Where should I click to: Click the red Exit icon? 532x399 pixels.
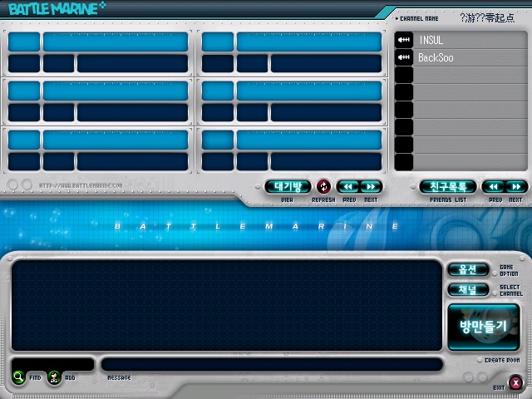click(x=516, y=382)
